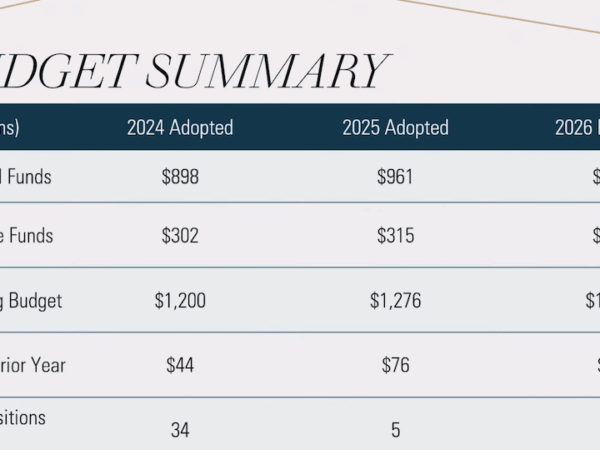Click the $302 value in the table
Screen dimensions: 600x450
tap(180, 235)
